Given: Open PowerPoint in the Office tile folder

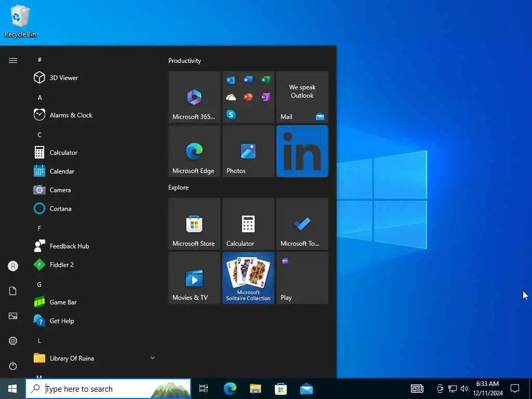Looking at the screenshot, I should pos(248,97).
